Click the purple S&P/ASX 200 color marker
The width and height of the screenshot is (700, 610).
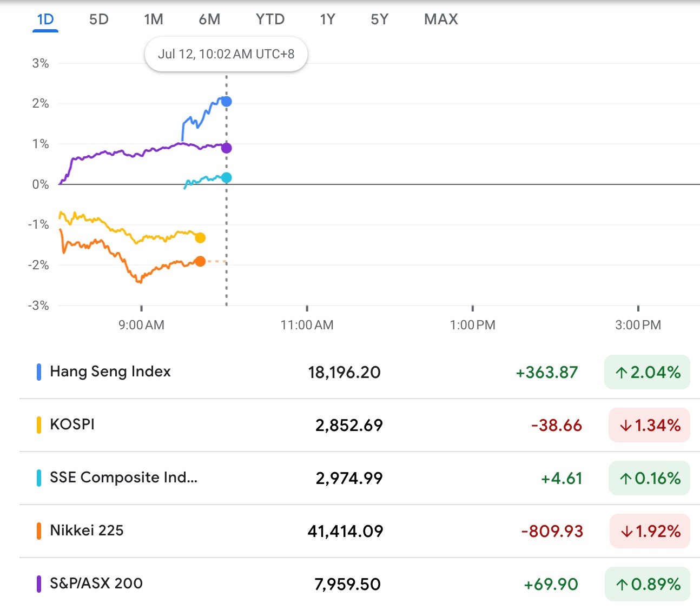coord(39,584)
